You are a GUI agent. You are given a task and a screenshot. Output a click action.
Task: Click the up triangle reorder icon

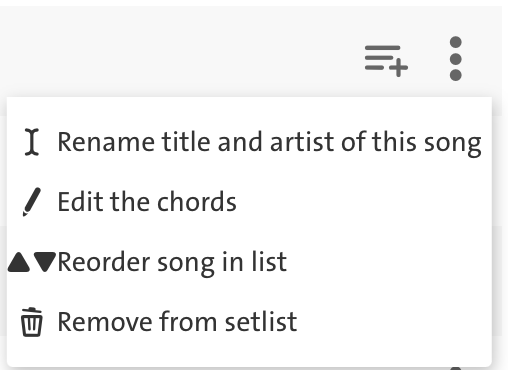[x=19, y=262]
